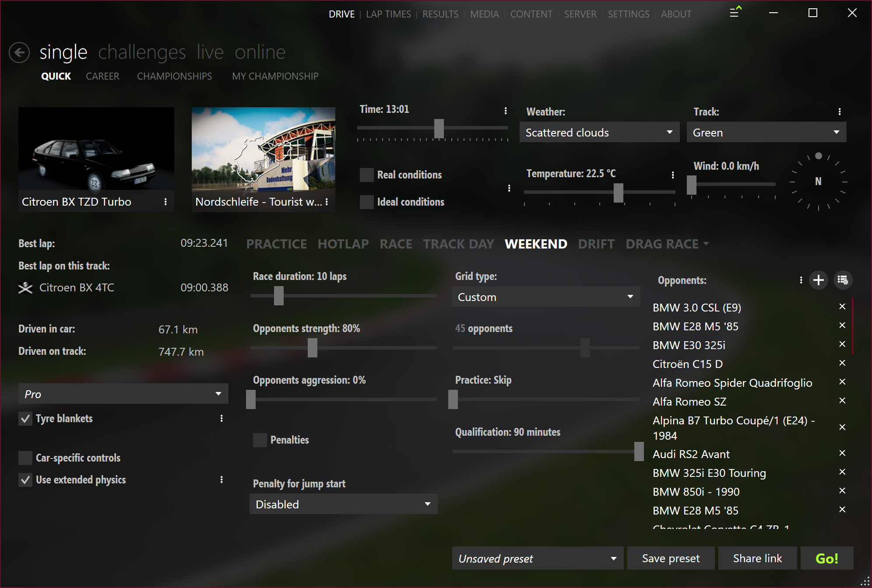872x588 pixels.
Task: Switch to the HOTLAP mode tab
Action: tap(343, 244)
